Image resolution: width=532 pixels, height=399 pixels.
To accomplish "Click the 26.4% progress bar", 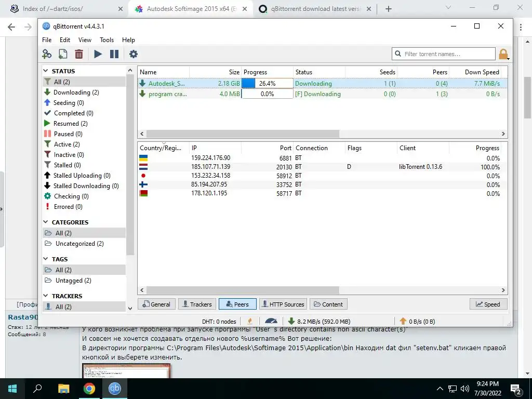I will (x=268, y=84).
